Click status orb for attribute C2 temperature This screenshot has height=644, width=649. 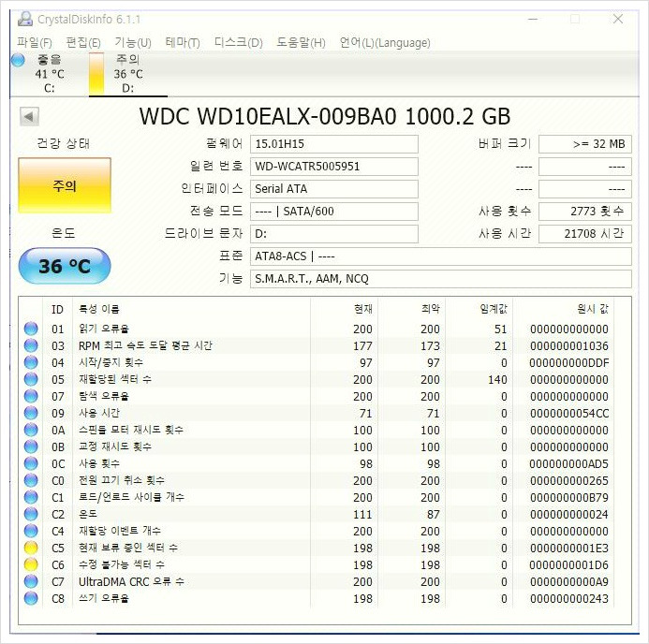[31, 514]
